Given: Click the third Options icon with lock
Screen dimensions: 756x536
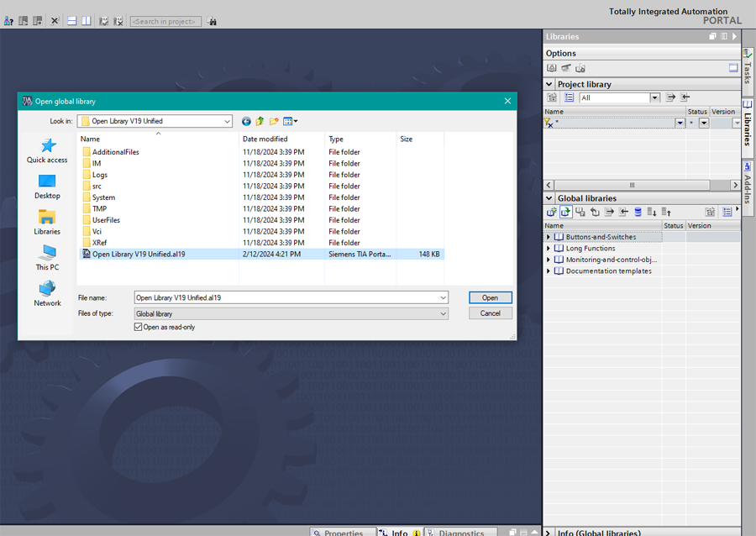Looking at the screenshot, I should pyautogui.click(x=580, y=68).
